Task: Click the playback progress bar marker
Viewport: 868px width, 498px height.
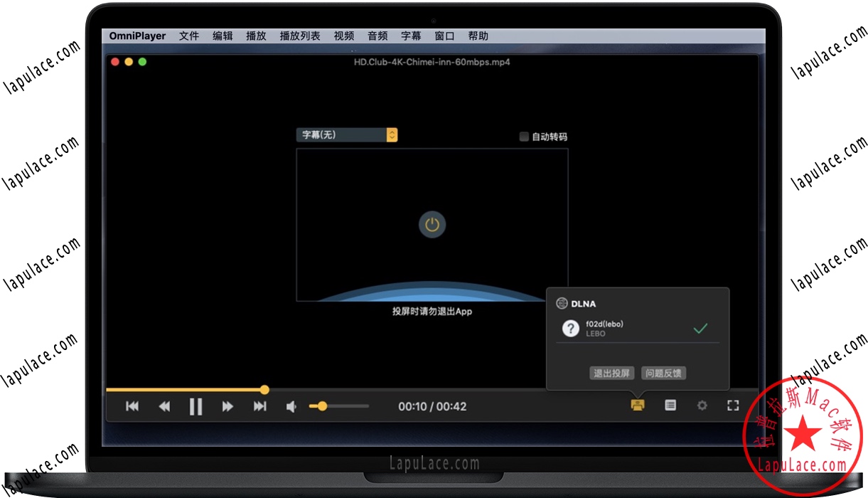Action: pos(264,390)
